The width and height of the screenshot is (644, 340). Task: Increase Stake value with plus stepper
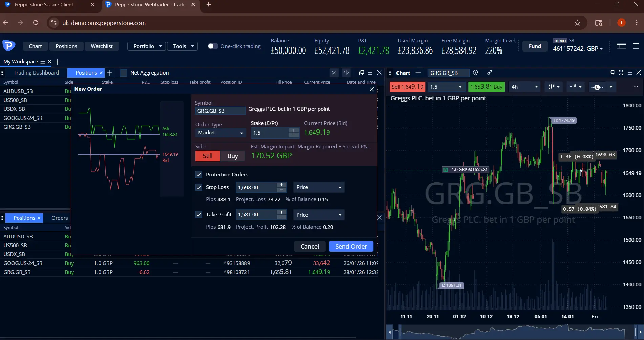coord(294,130)
